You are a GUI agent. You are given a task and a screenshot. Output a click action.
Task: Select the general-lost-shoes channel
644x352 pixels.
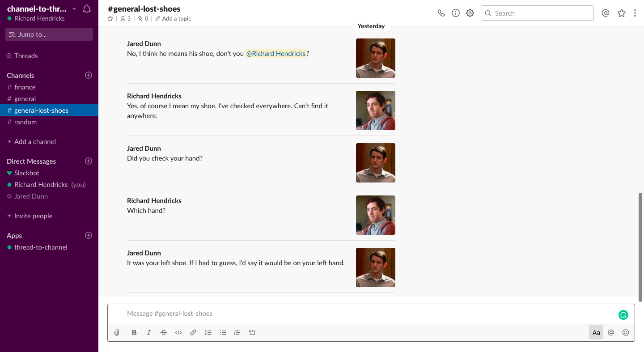49,110
